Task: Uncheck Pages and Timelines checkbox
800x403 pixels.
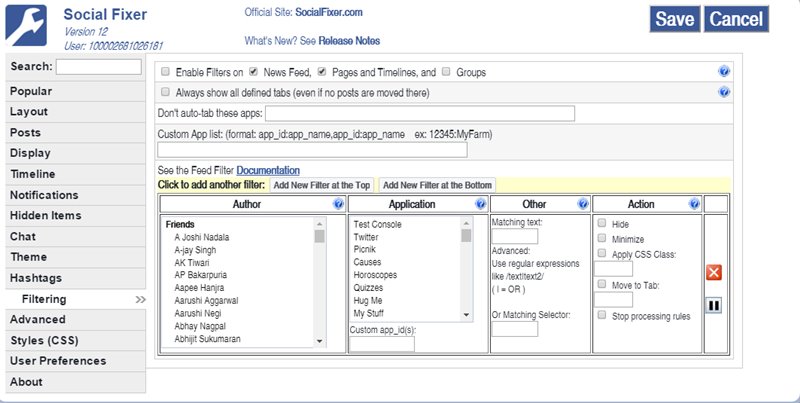Action: [321, 71]
